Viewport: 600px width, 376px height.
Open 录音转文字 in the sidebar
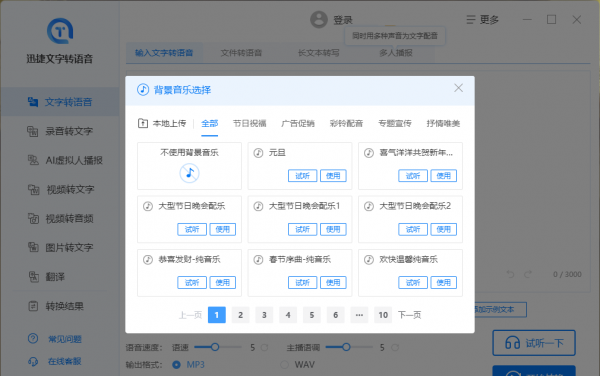60,131
